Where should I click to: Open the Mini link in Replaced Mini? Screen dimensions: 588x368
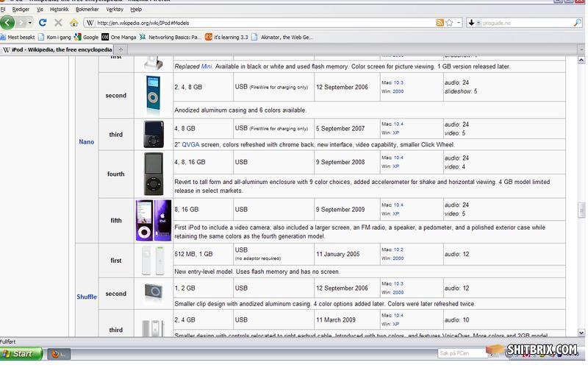[207, 66]
